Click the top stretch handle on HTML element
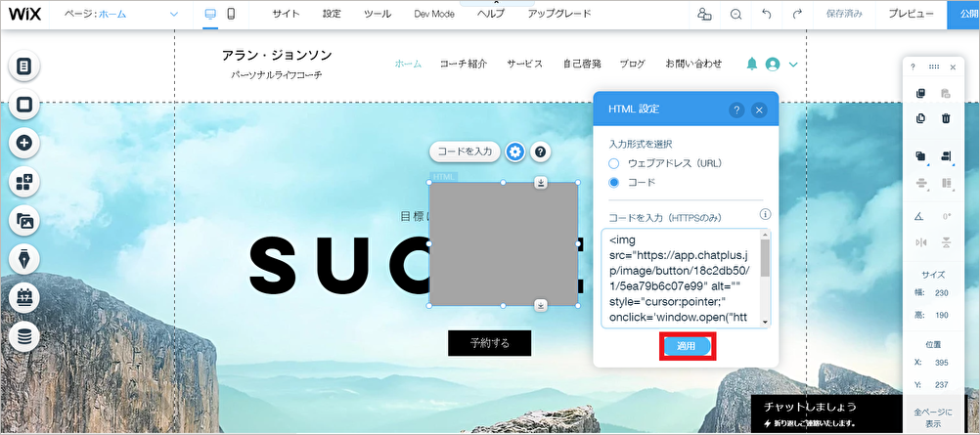The image size is (980, 435). tap(541, 183)
